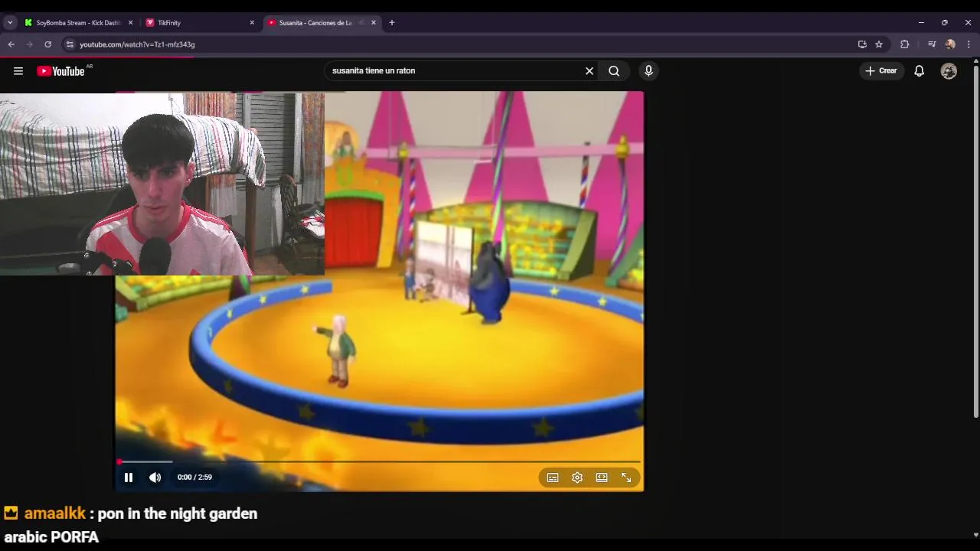This screenshot has width=980, height=551.
Task: Go back in browser history
Action: click(x=11, y=44)
